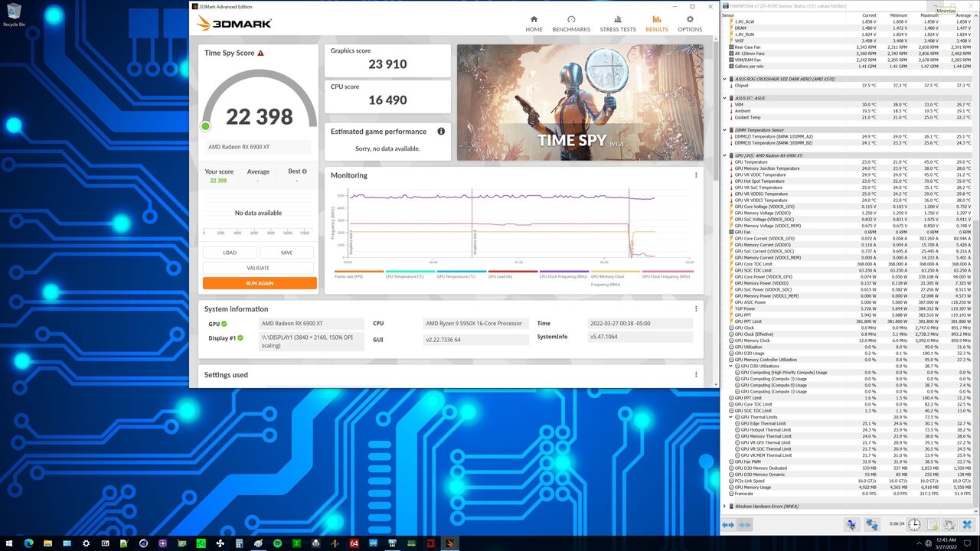Expand the Windows Hardware Errors (WHEA) section
980x551 pixels.
pyautogui.click(x=725, y=506)
